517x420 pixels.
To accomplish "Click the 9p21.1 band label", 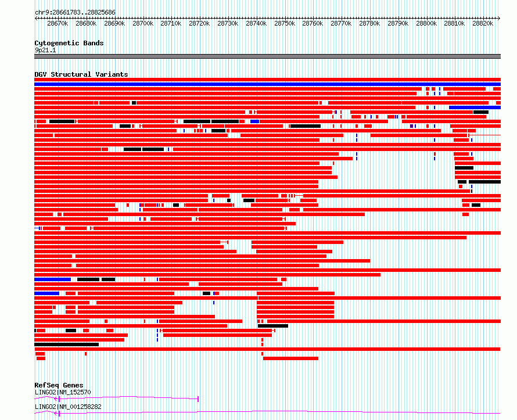I will coord(45,51).
